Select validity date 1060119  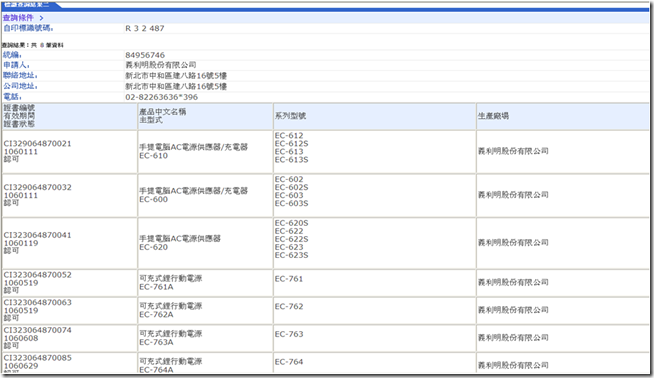[20, 243]
